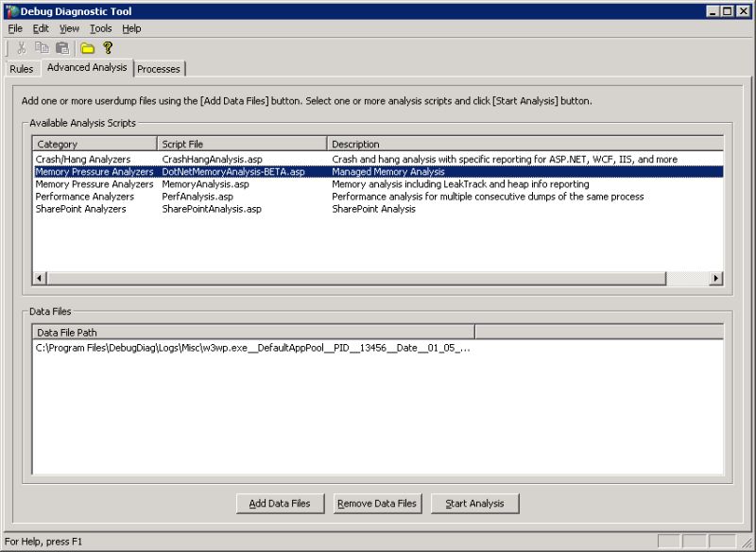756x552 pixels.
Task: Click the Add Data Files button
Action: 279,504
